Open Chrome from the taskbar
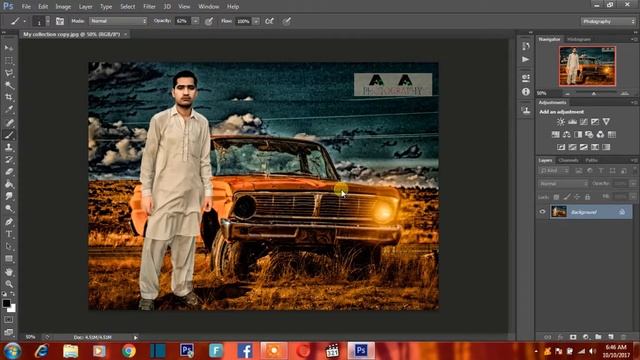The width and height of the screenshot is (640, 360). [x=129, y=351]
